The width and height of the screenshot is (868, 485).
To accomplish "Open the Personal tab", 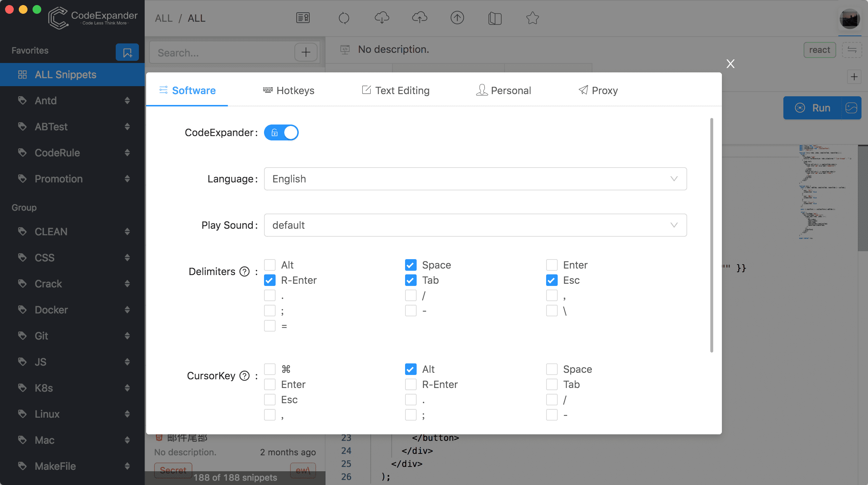I will click(x=503, y=90).
